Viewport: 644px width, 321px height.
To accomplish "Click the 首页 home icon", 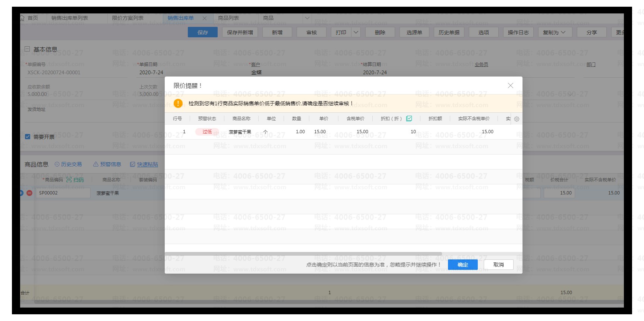I will pyautogui.click(x=22, y=18).
